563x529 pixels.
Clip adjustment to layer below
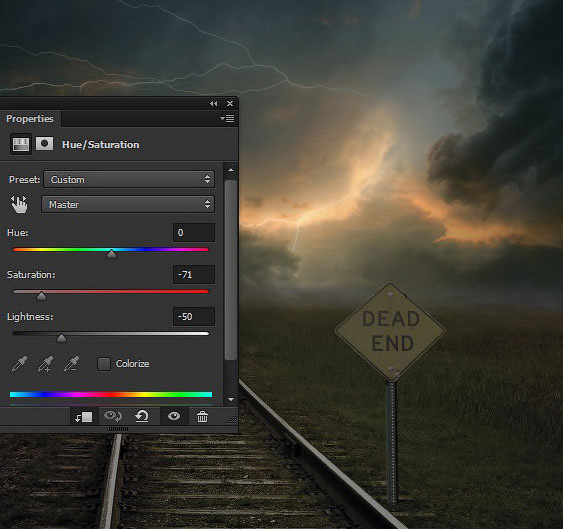coord(84,417)
